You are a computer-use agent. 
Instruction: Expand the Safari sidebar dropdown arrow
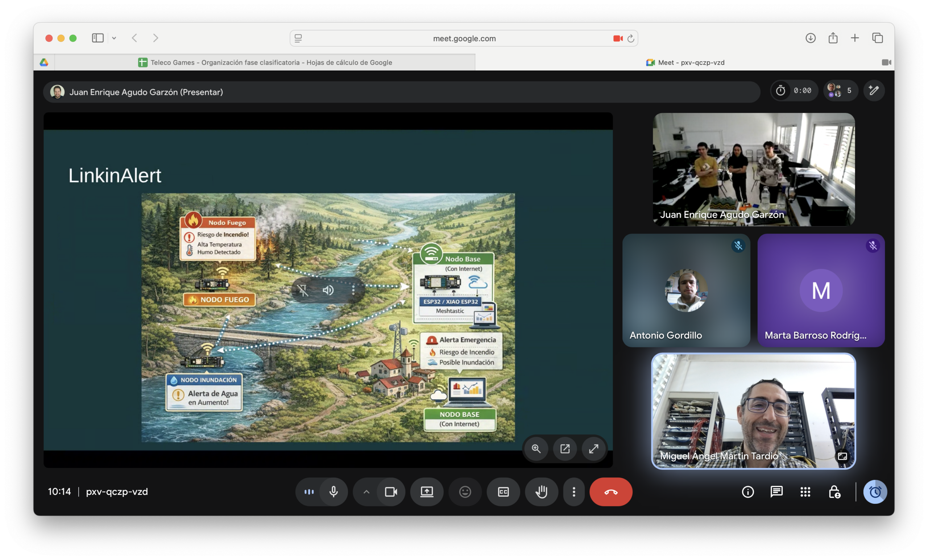pos(114,38)
